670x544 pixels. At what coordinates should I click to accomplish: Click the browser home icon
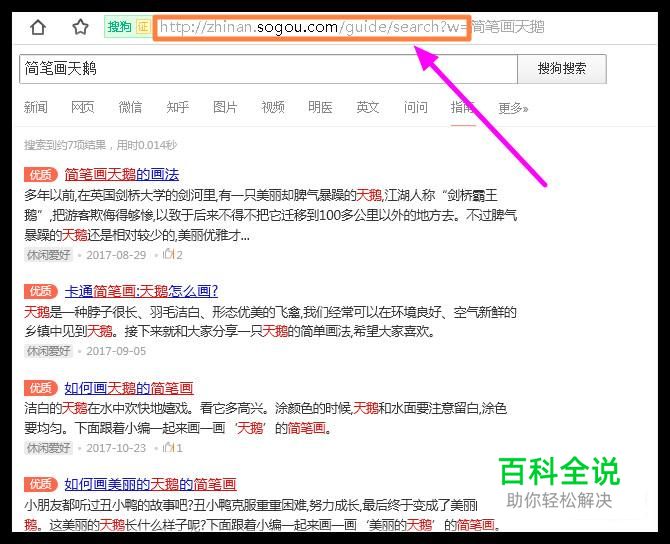[38, 27]
